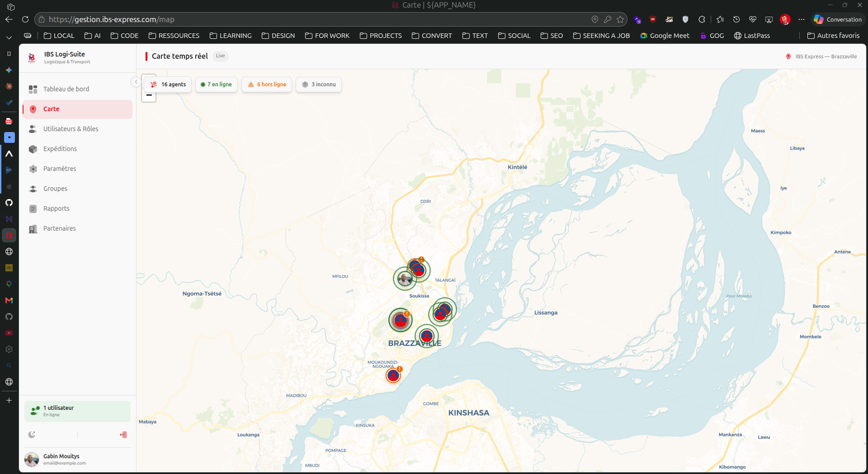The width and height of the screenshot is (868, 474).
Task: Bookmark this page with star icon
Action: pos(620,20)
